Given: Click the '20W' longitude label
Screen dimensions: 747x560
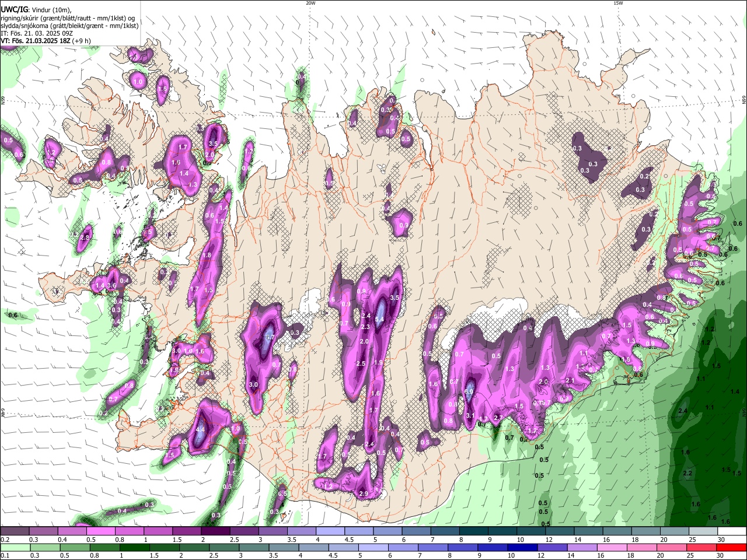Looking at the screenshot, I should 310,3.
